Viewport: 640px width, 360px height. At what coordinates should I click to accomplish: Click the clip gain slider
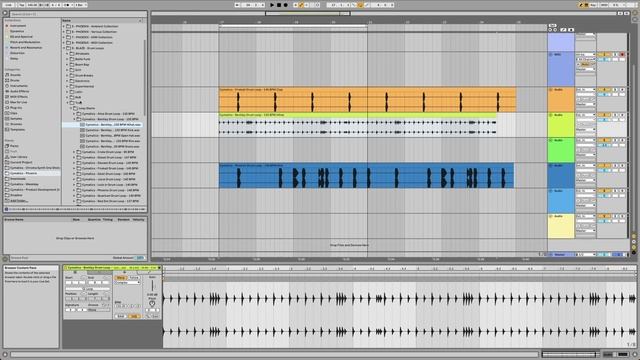(152, 285)
